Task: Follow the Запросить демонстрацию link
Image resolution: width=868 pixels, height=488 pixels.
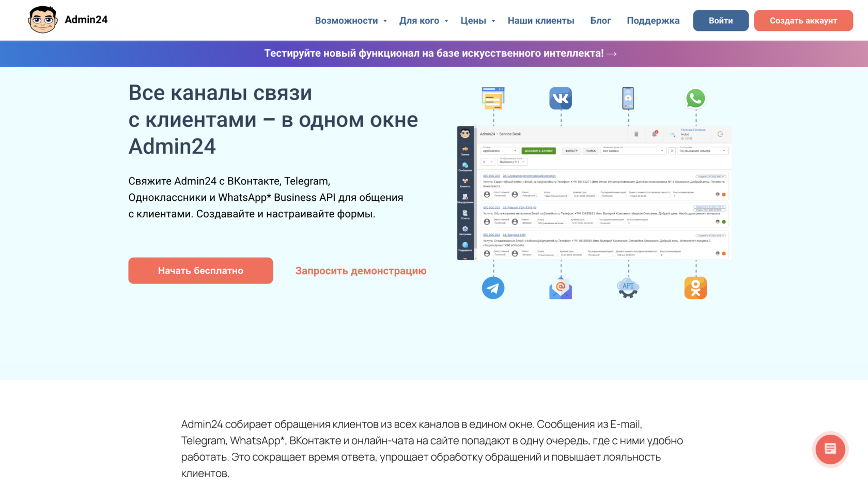Action: [x=361, y=271]
